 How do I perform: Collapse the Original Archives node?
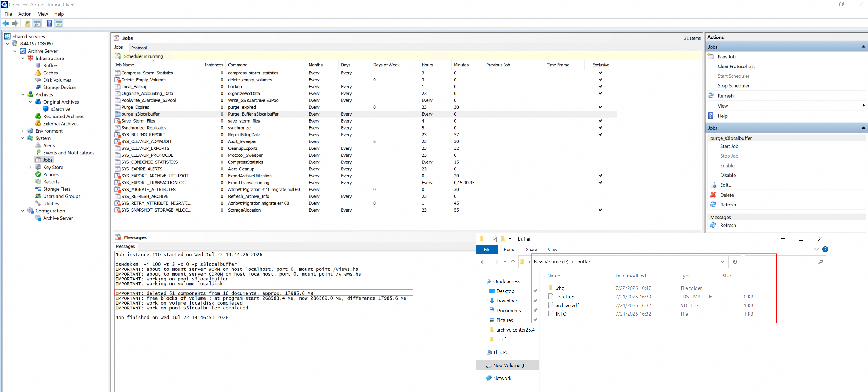coord(30,102)
